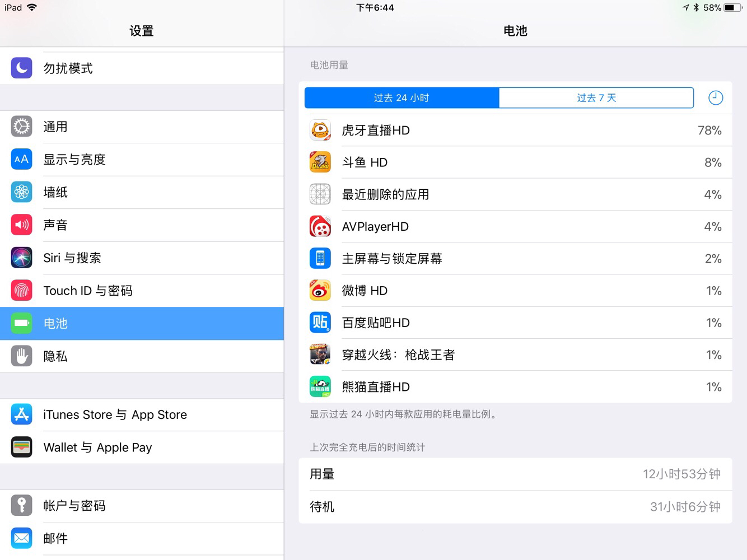Tap the location arrow in status bar
Image resolution: width=747 pixels, height=560 pixels.
tap(686, 8)
